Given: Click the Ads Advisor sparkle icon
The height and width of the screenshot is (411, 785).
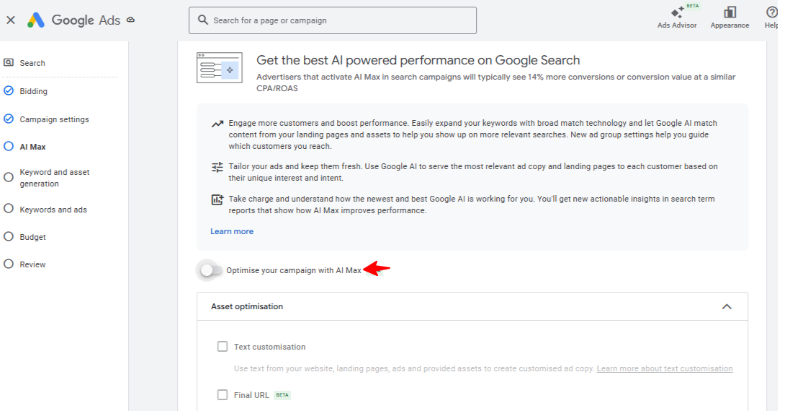Looking at the screenshot, I should 678,12.
